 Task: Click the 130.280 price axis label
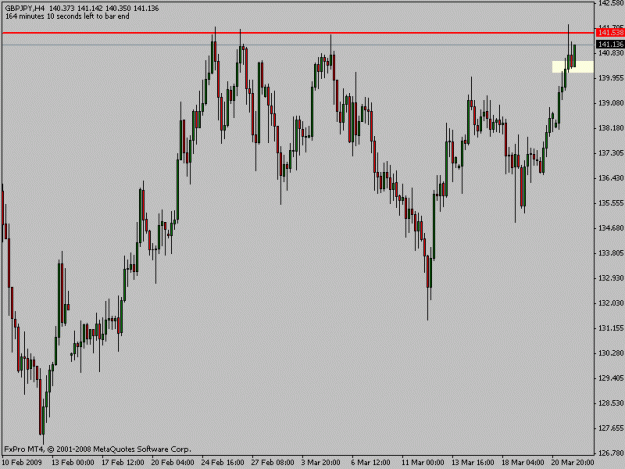click(x=610, y=353)
